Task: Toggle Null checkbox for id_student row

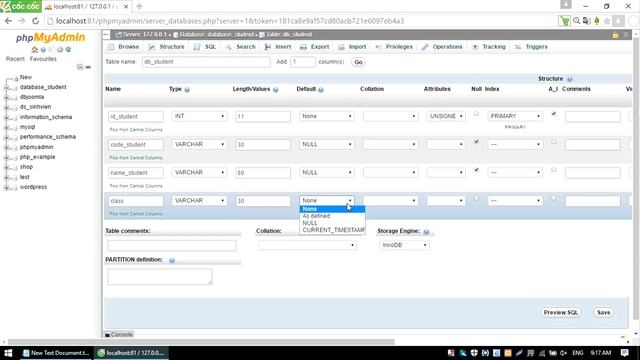Action: click(476, 114)
